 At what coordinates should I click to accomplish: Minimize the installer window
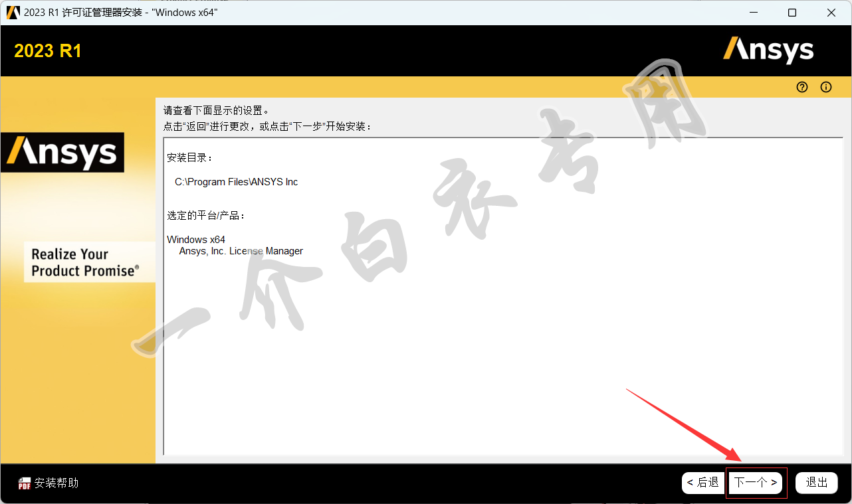[x=753, y=13]
